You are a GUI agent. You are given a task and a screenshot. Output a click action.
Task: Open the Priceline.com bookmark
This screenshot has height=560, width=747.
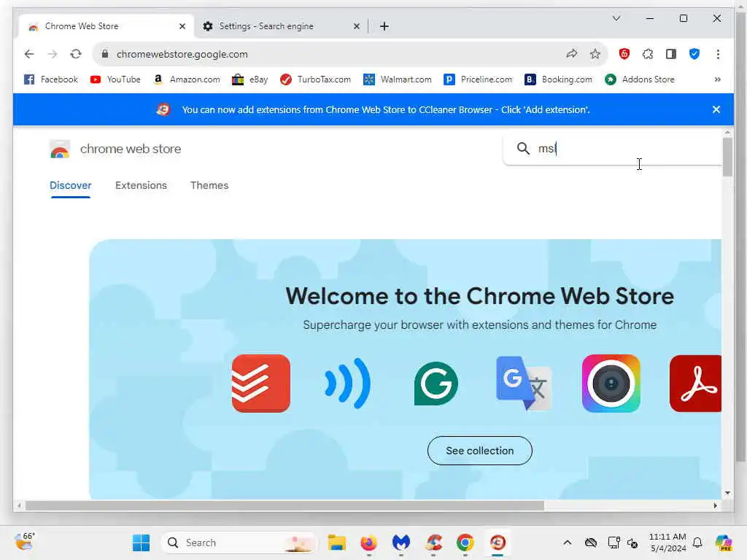(478, 79)
